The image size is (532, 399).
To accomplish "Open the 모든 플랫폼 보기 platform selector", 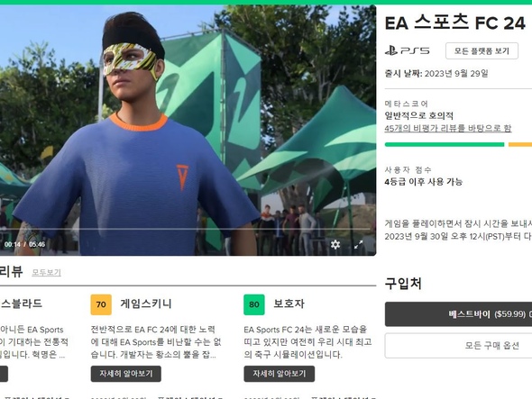I will click(x=482, y=50).
